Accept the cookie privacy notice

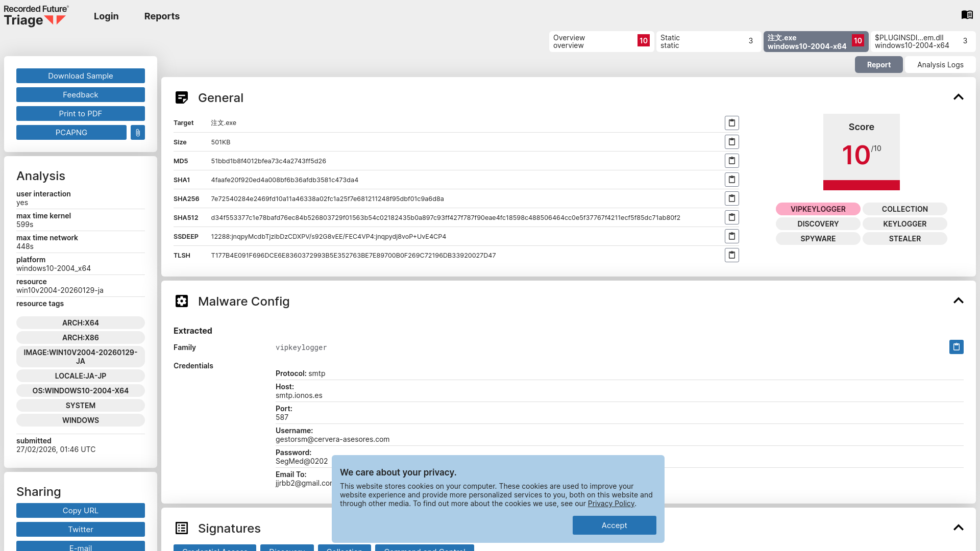click(614, 525)
